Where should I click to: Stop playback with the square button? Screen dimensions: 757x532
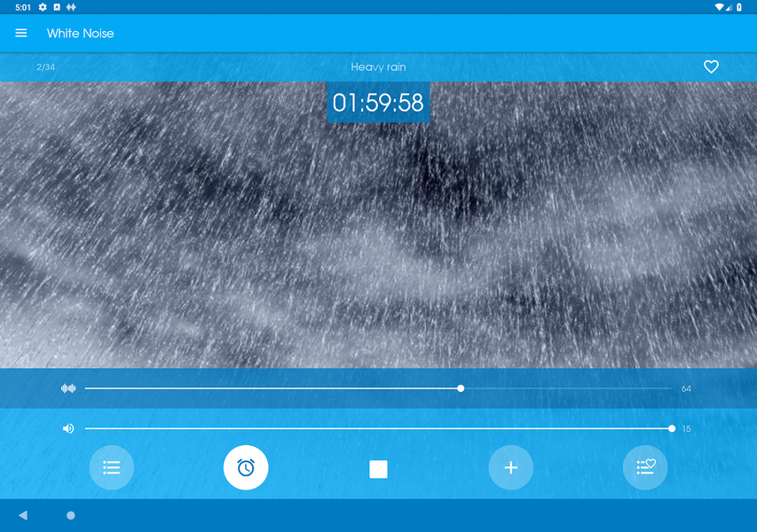click(378, 469)
